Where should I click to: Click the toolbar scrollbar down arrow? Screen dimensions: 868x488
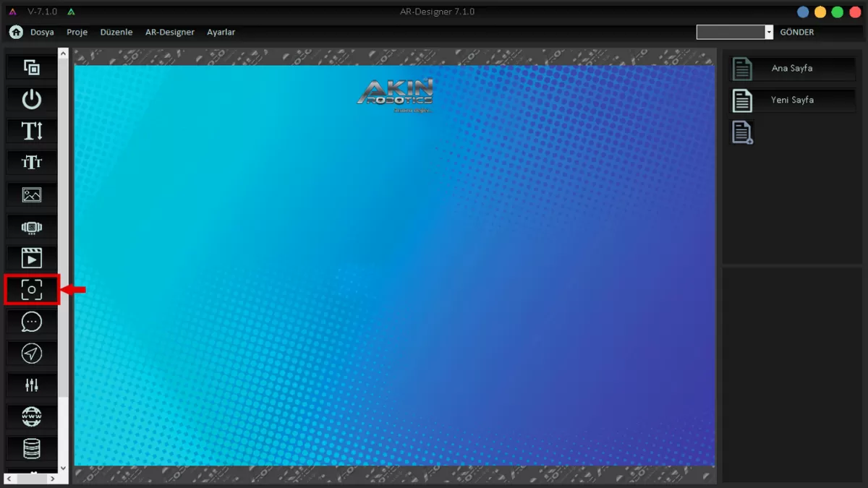pyautogui.click(x=63, y=468)
